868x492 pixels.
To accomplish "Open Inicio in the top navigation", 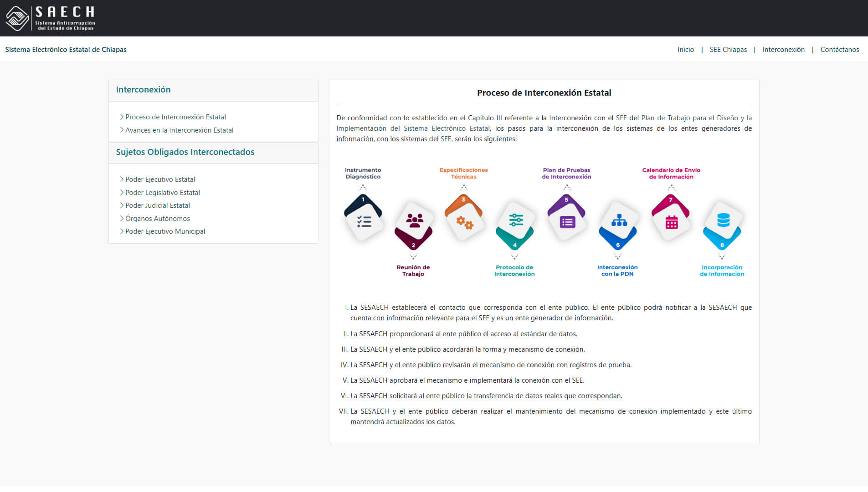I will click(x=685, y=50).
